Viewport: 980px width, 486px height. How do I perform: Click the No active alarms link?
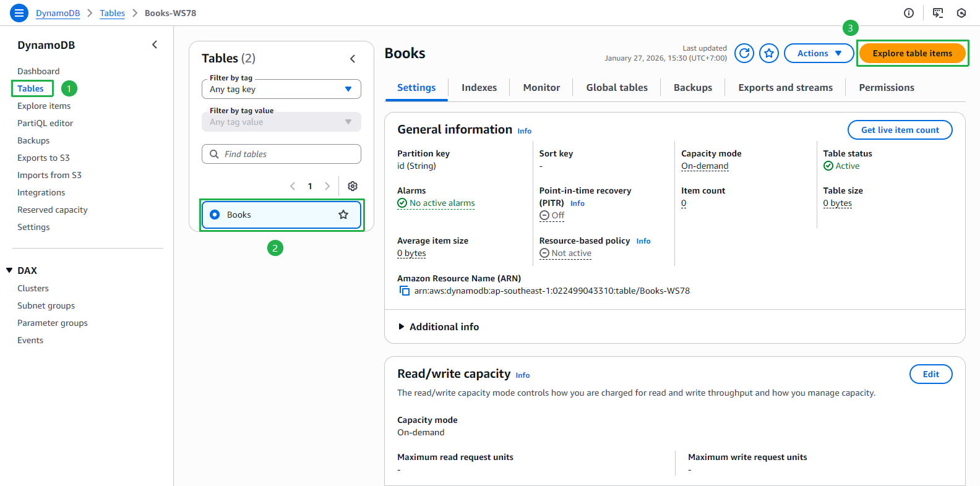442,203
